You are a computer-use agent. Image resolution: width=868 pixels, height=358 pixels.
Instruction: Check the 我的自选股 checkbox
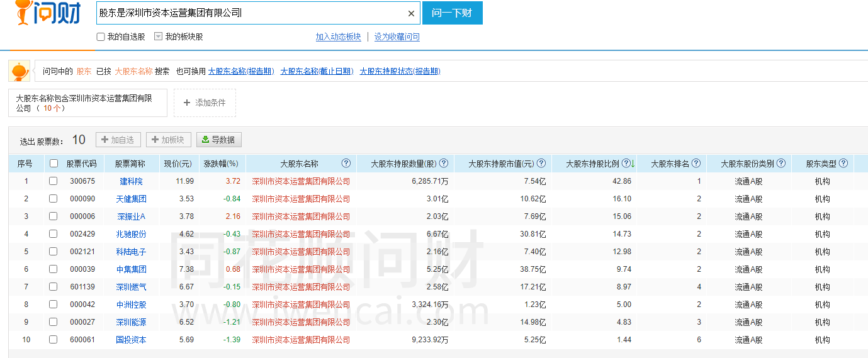[x=101, y=37]
